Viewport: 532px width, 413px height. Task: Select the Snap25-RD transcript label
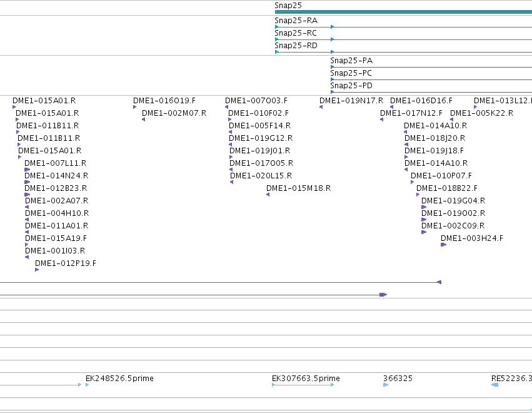(296, 46)
